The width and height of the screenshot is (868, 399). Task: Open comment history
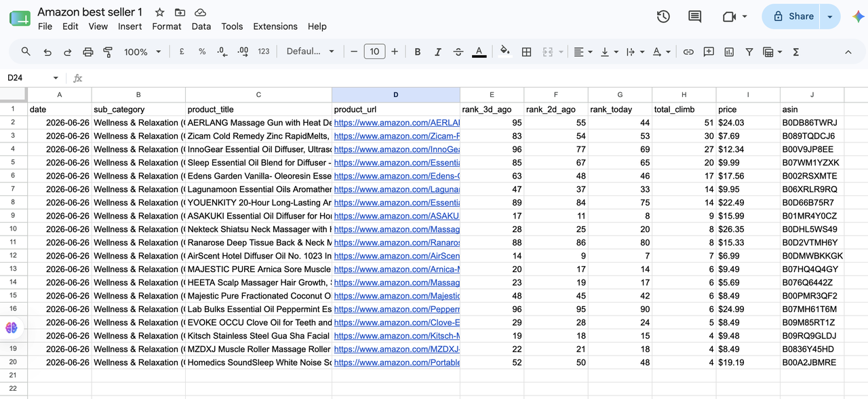pos(694,16)
